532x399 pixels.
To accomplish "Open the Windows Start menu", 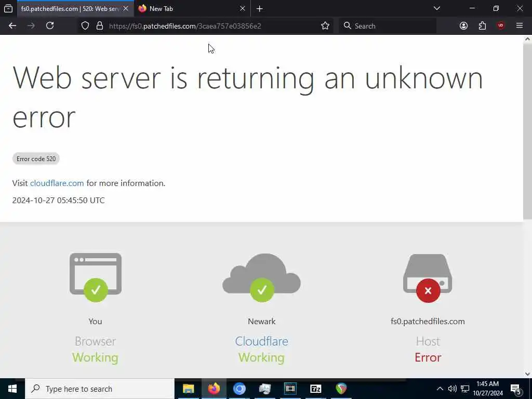I will pos(12,389).
